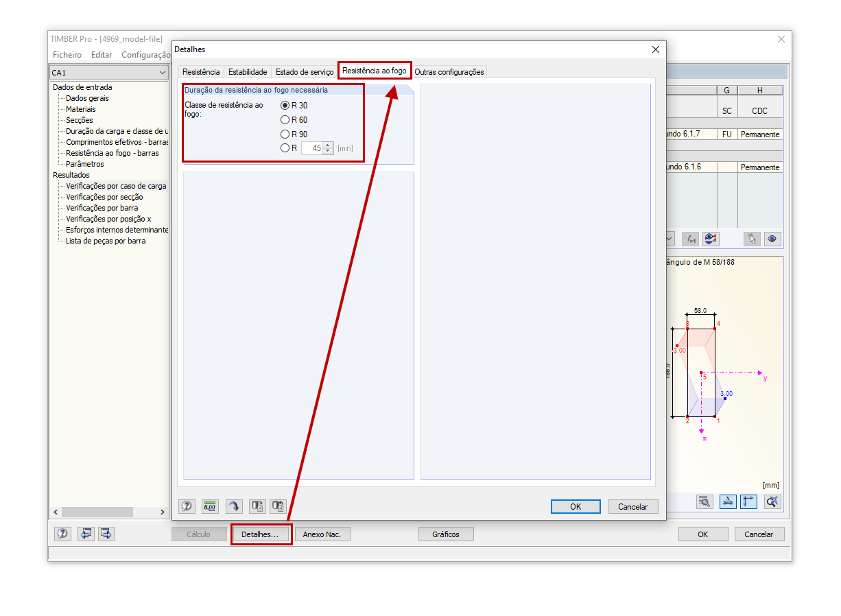Viewport: 841px width, 616px height.
Task: Select Dados gerais in navigator tree
Action: pyautogui.click(x=87, y=98)
